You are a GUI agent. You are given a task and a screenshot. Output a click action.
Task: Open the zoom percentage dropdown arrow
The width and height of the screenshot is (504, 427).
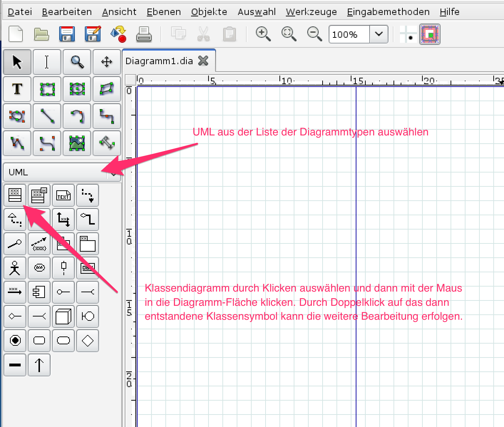(x=379, y=34)
